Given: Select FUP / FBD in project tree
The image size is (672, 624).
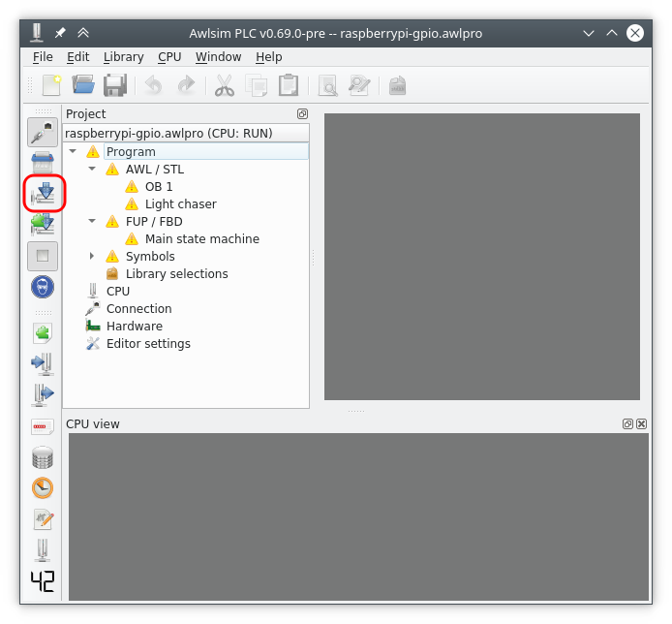Looking at the screenshot, I should click(x=154, y=222).
